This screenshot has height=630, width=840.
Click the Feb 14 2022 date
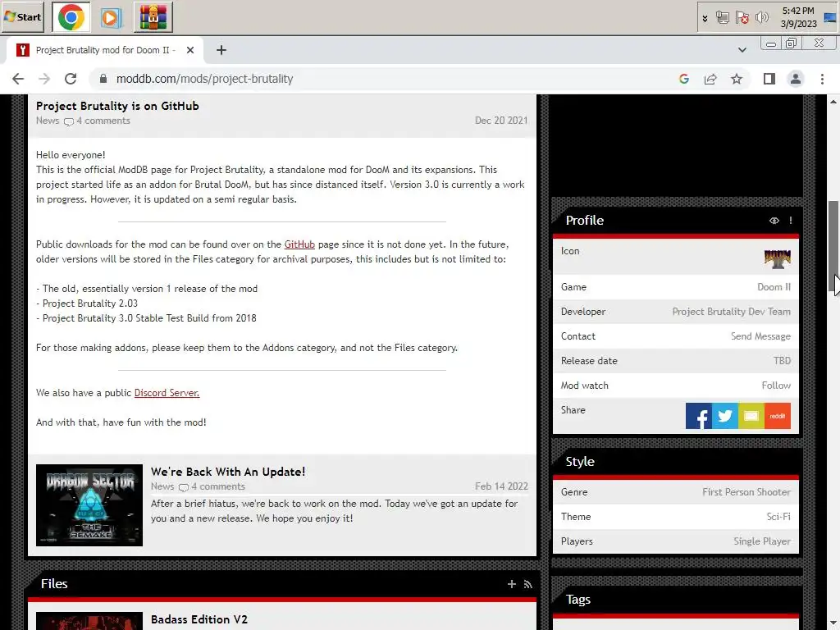tap(501, 486)
